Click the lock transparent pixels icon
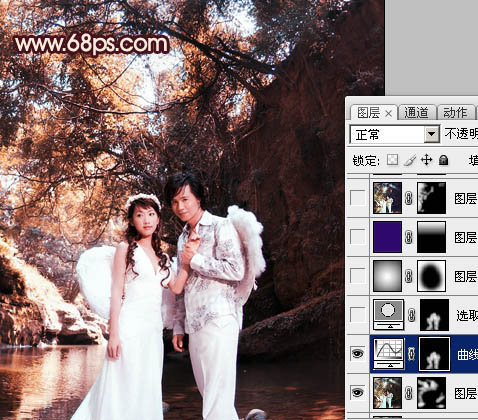This screenshot has width=478, height=420. [x=392, y=160]
